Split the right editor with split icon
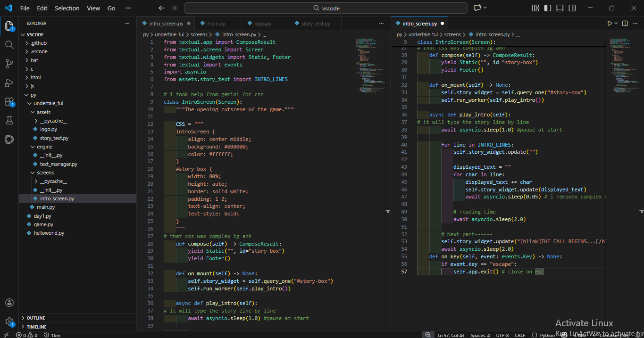644x338 pixels. pos(625,23)
